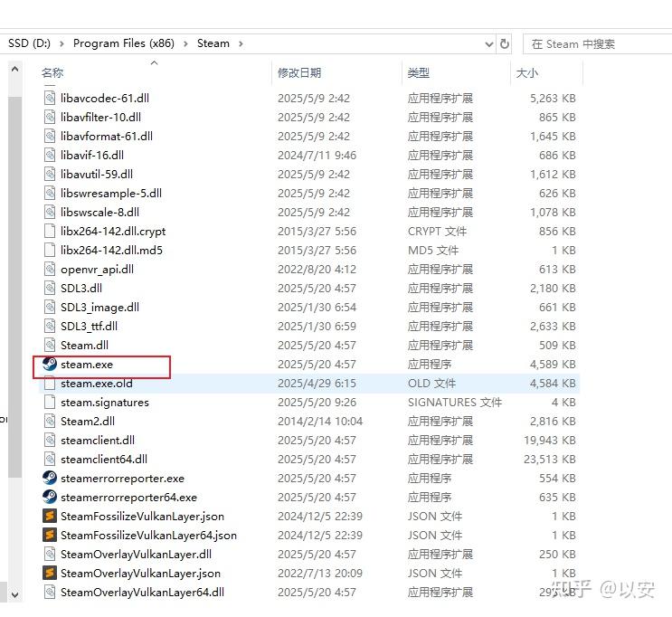Click the 4,589 KB size of steam.exe

click(553, 364)
